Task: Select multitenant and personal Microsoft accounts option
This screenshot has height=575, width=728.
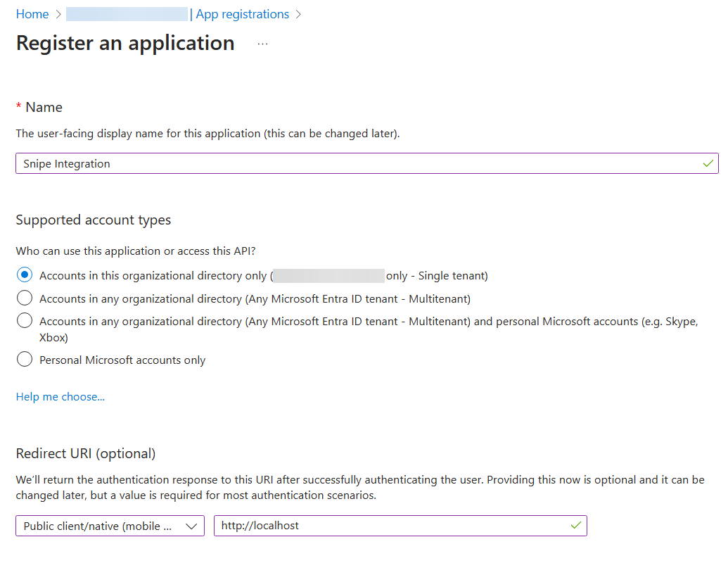Action: (x=23, y=322)
